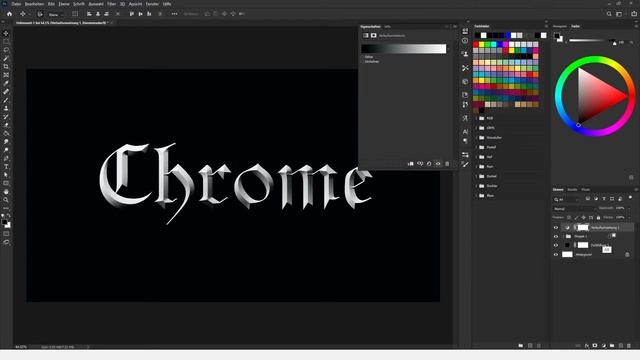This screenshot has width=640, height=360.
Task: Expand the Graustufen swatch folder
Action: point(476,138)
